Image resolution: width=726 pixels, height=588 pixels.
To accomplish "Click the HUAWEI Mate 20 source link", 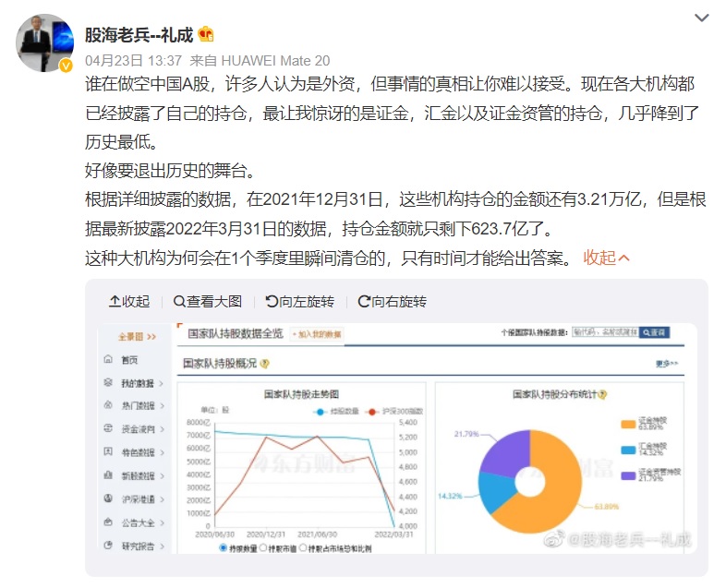I will [275, 61].
